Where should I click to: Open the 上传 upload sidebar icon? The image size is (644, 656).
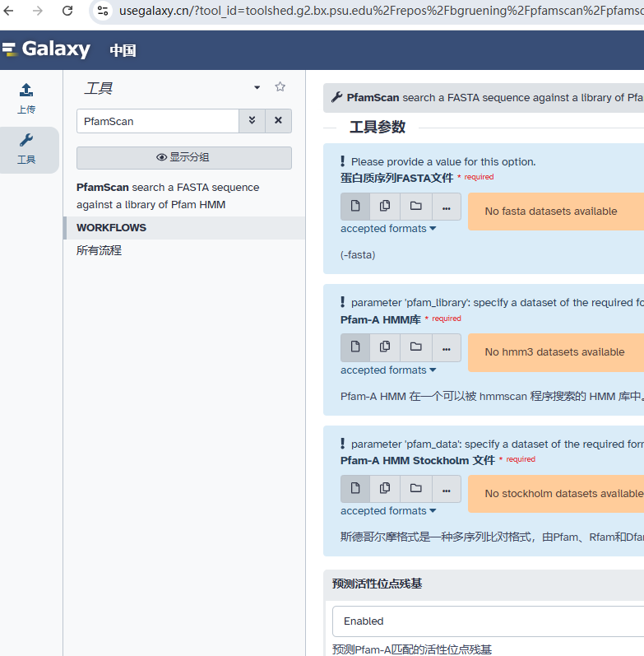point(26,99)
